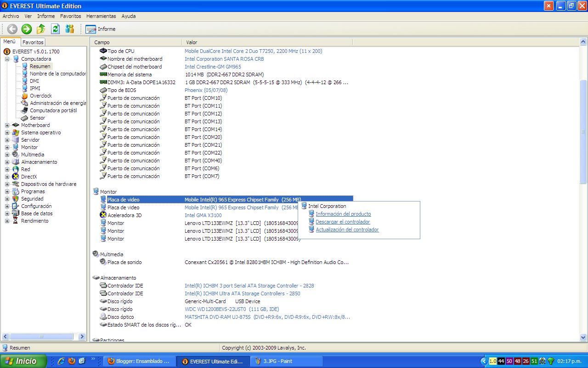This screenshot has width=588, height=368.
Task: Click the Sistema operativo Windows icon
Action: coord(16,132)
